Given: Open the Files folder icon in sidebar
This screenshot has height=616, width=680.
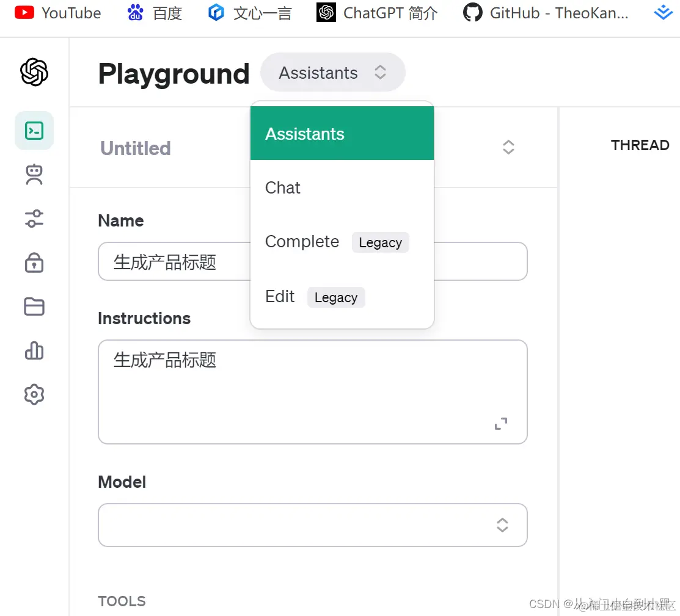Looking at the screenshot, I should click(34, 306).
